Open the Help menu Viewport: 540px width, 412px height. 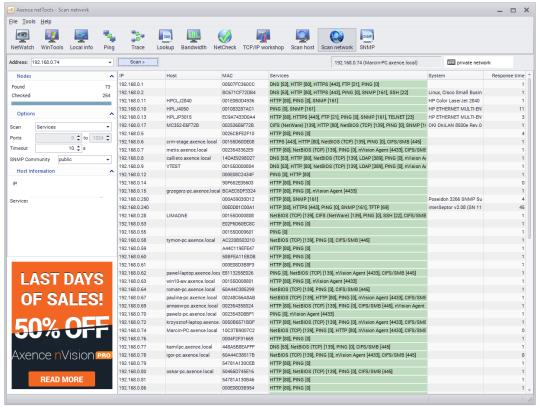point(46,21)
